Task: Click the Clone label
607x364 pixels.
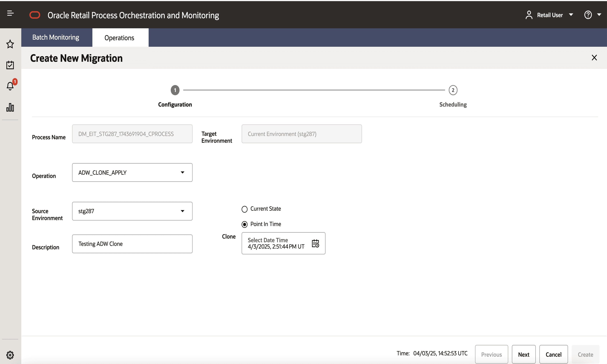Action: point(229,237)
